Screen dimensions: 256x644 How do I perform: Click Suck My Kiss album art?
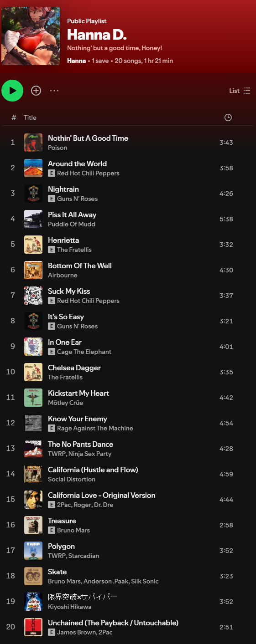point(33,296)
